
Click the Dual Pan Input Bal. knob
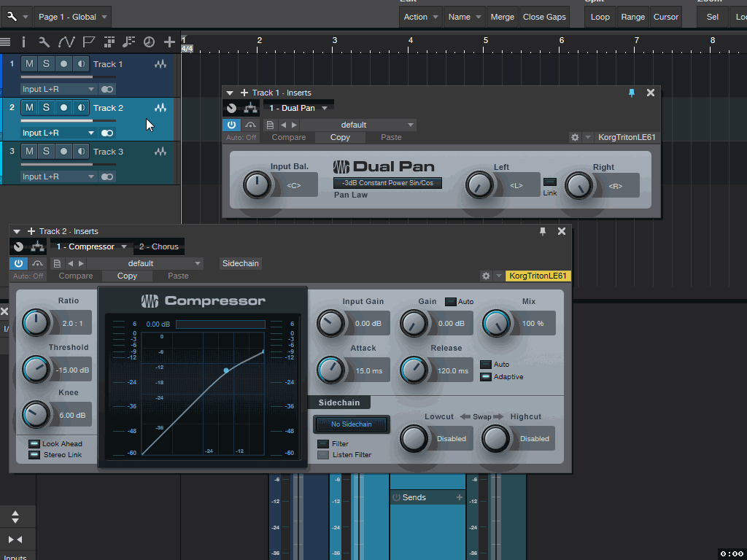(x=258, y=184)
